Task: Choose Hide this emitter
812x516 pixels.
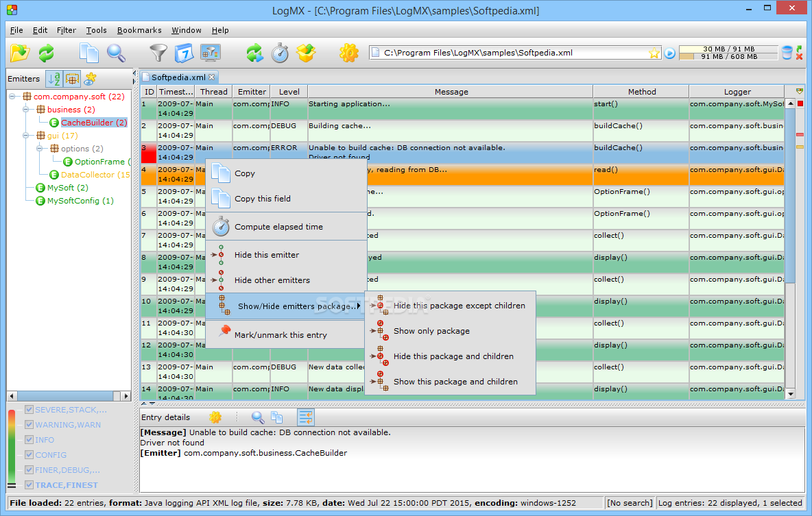Action: (x=287, y=255)
